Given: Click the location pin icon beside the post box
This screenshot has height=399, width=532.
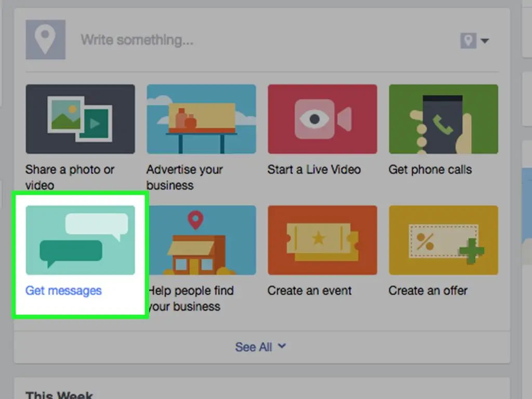Looking at the screenshot, I should click(x=46, y=39).
